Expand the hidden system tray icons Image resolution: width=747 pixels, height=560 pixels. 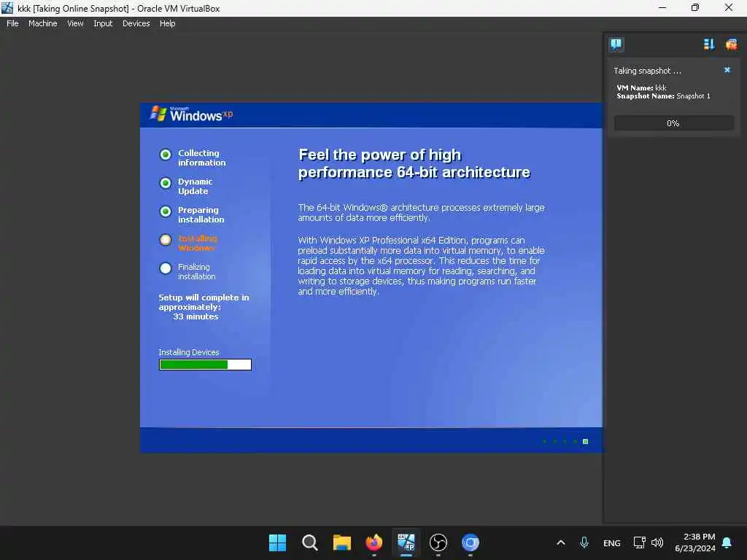click(561, 542)
